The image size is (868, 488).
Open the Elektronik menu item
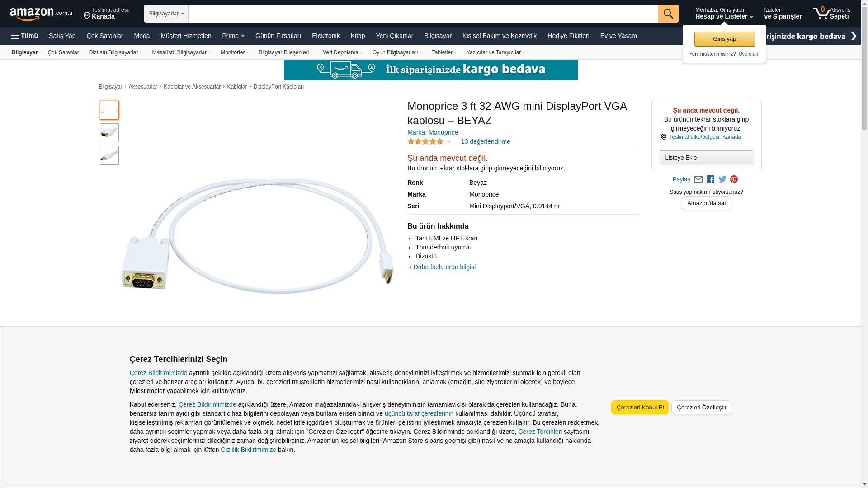coord(325,36)
